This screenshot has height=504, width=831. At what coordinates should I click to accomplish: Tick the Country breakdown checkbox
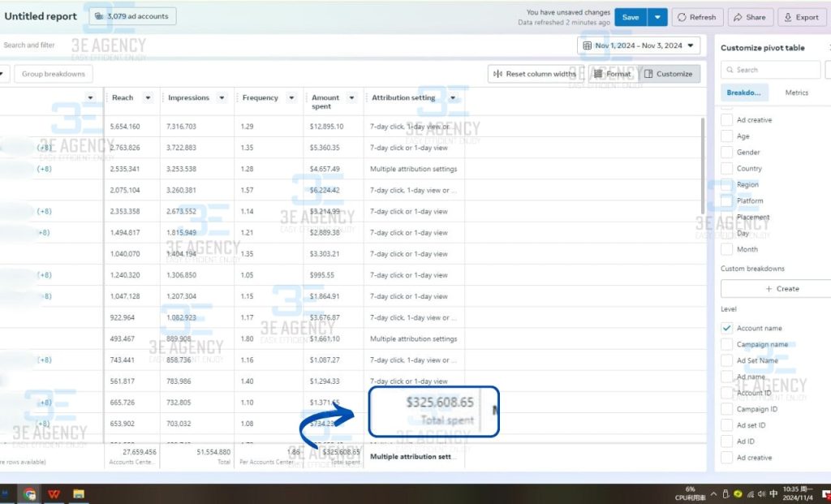point(726,169)
